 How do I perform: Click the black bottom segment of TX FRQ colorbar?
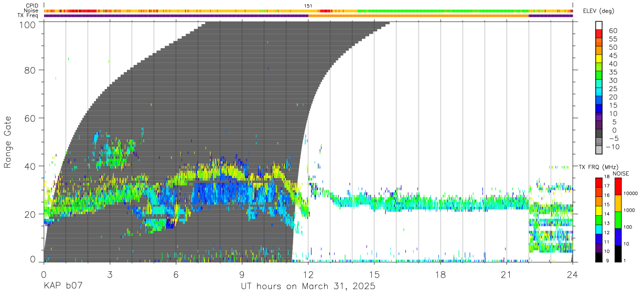[x=599, y=257]
